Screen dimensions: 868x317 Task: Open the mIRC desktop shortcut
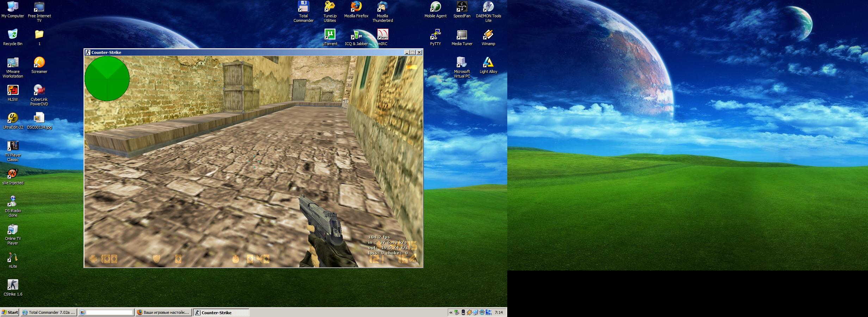click(383, 35)
